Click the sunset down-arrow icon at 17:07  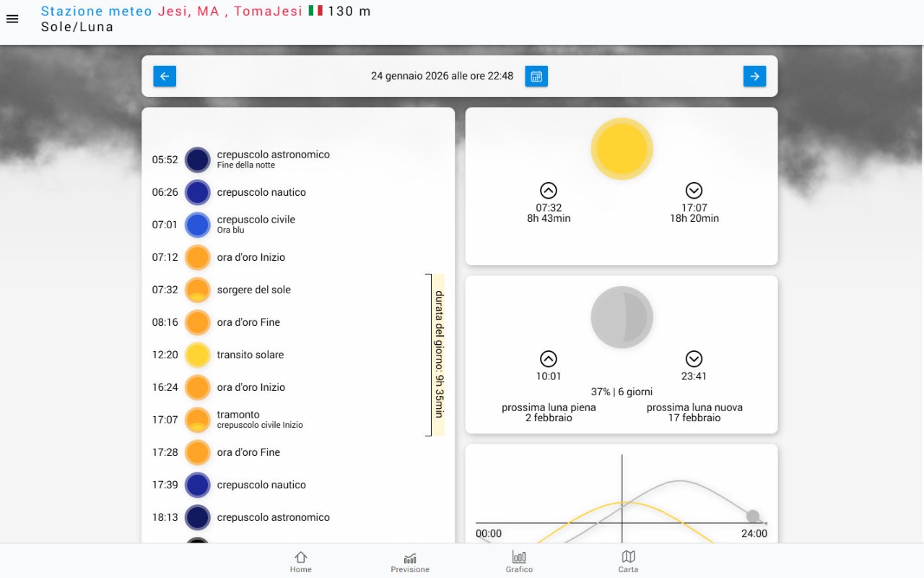coord(694,191)
